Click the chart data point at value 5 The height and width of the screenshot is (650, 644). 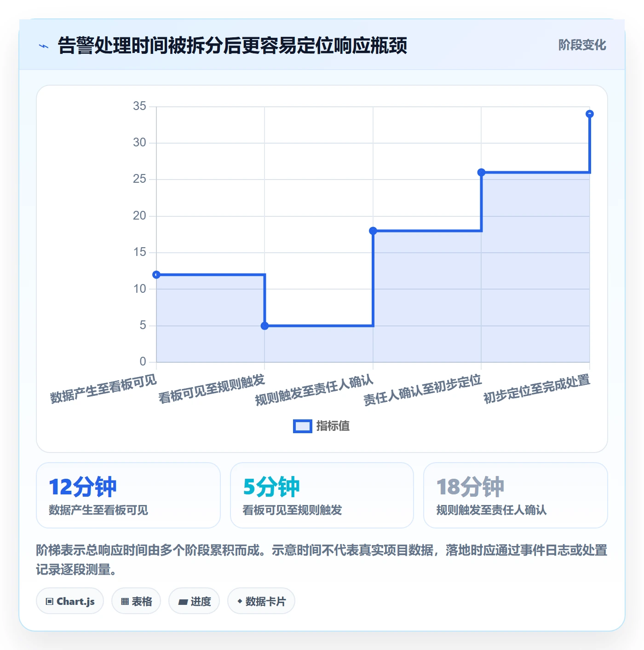click(264, 326)
